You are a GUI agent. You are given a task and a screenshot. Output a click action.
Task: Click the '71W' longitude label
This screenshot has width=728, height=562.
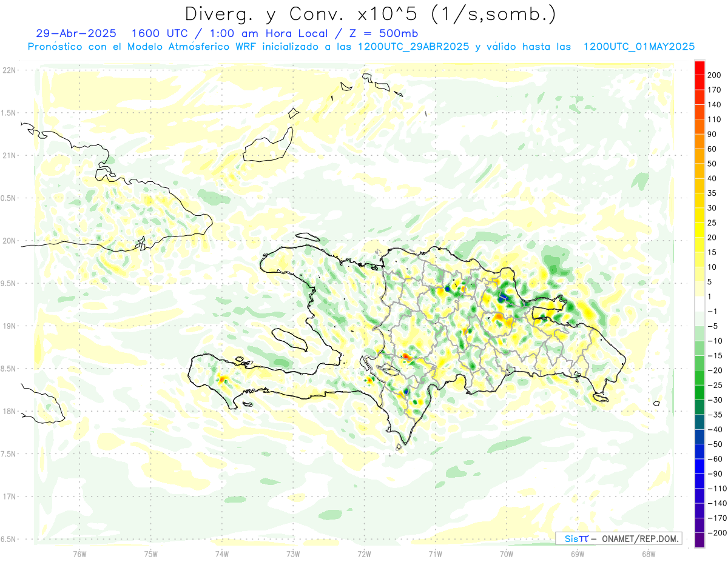435,554
